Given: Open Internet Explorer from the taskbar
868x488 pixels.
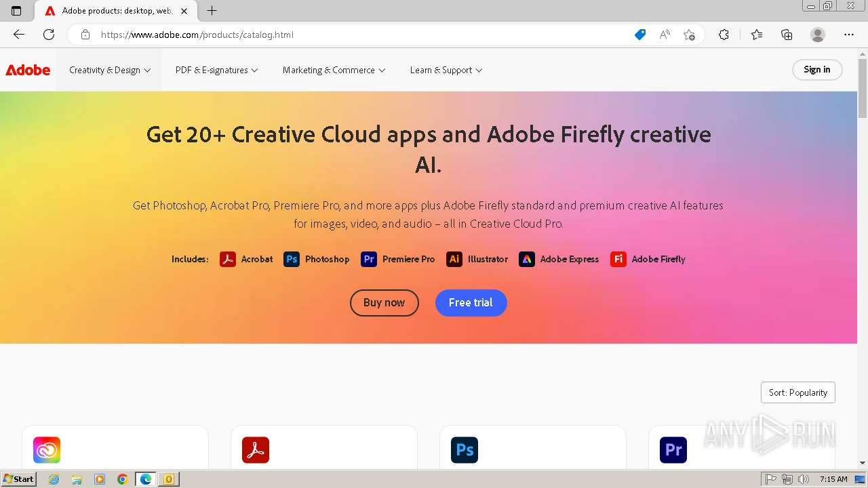Looking at the screenshot, I should coord(54,479).
